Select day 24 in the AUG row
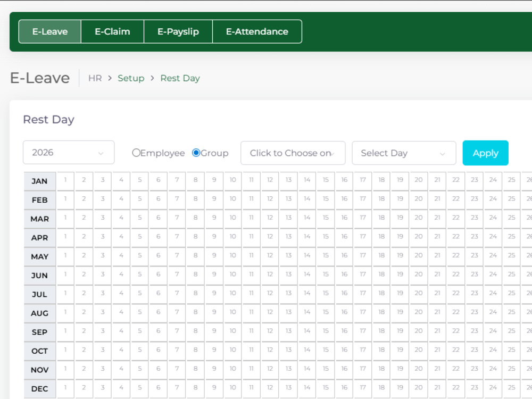The width and height of the screenshot is (532, 399). (493, 312)
